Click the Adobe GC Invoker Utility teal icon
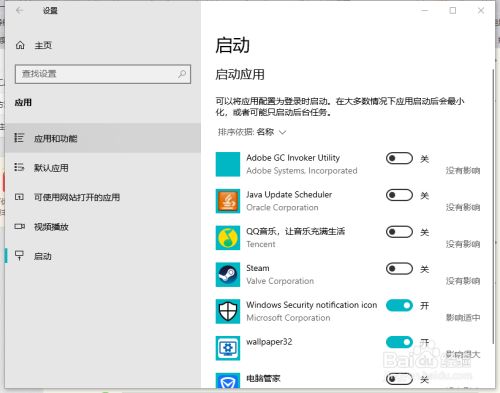 click(x=228, y=164)
